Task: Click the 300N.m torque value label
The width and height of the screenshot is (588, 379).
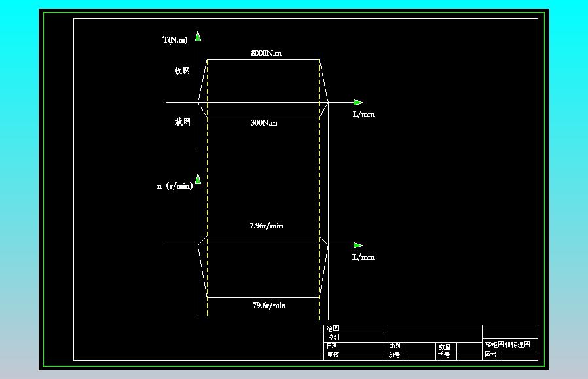Action: click(264, 123)
